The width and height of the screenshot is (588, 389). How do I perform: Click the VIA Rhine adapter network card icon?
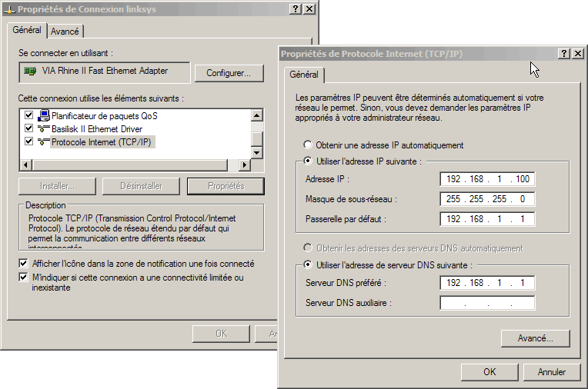30,71
